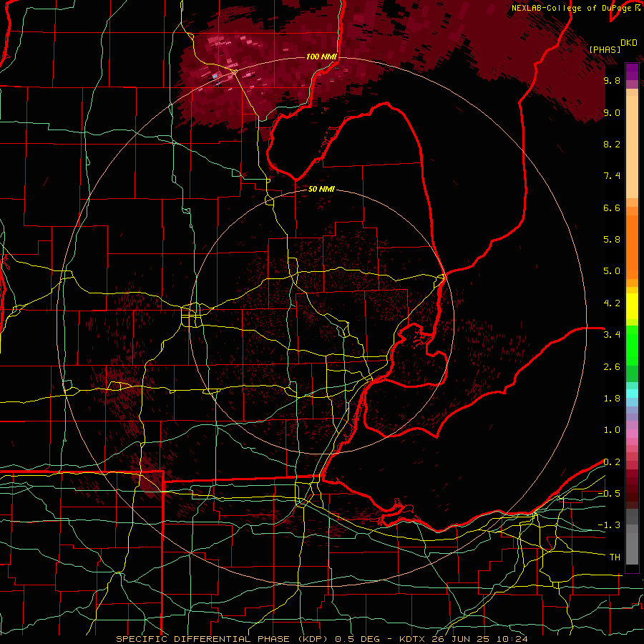Pick the purple top segment of color bar
The width and height of the screenshot is (644, 644).
(632, 72)
